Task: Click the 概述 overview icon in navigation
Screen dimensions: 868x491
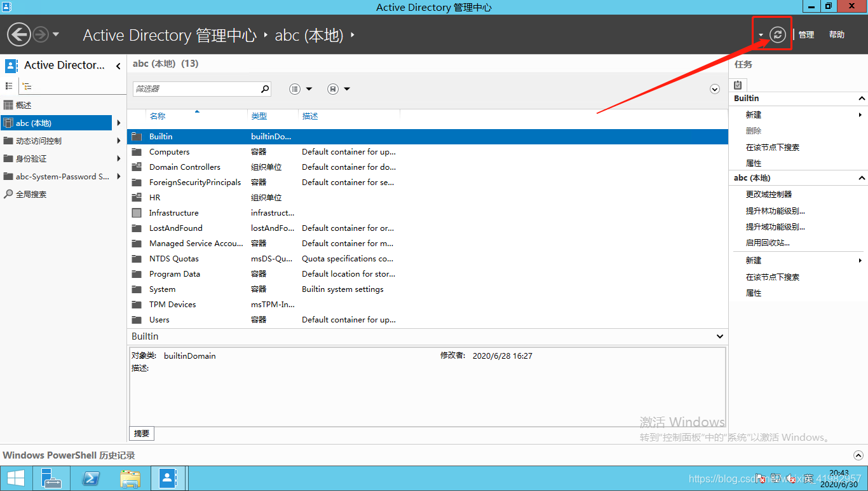Action: click(x=8, y=105)
